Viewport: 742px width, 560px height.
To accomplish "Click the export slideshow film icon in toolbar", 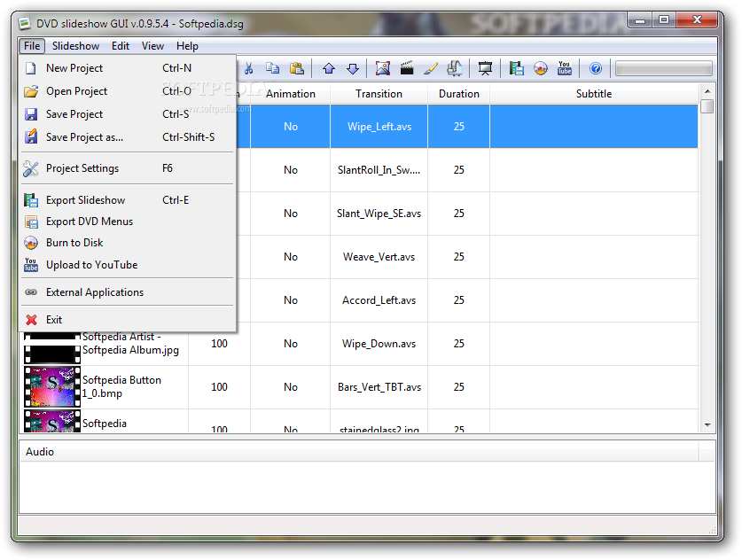I will (516, 68).
